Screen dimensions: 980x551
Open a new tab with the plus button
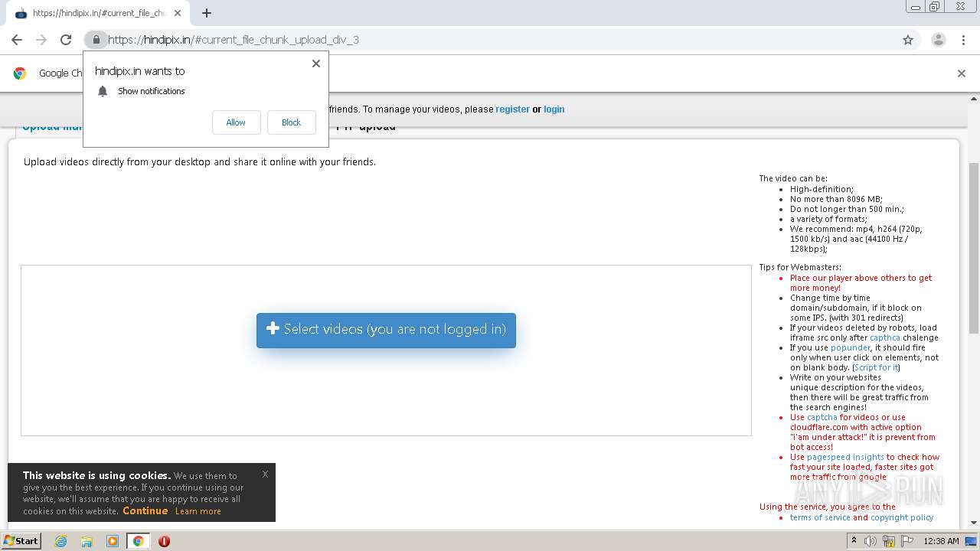[x=207, y=13]
